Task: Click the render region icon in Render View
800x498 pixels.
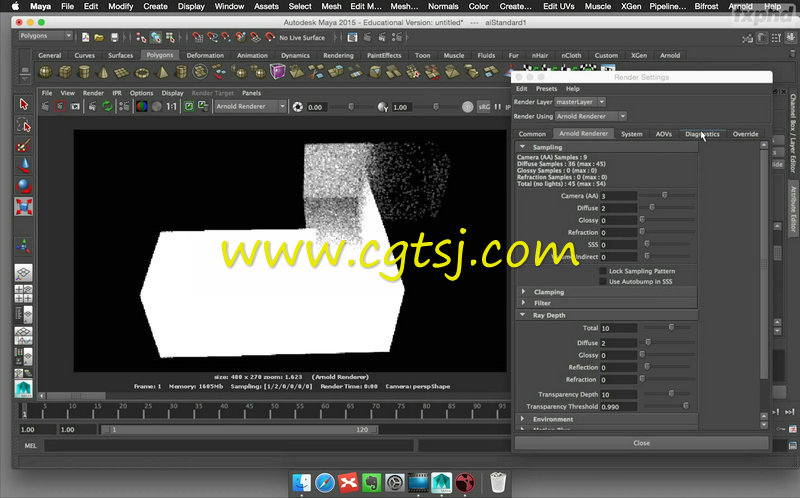Action: point(60,107)
